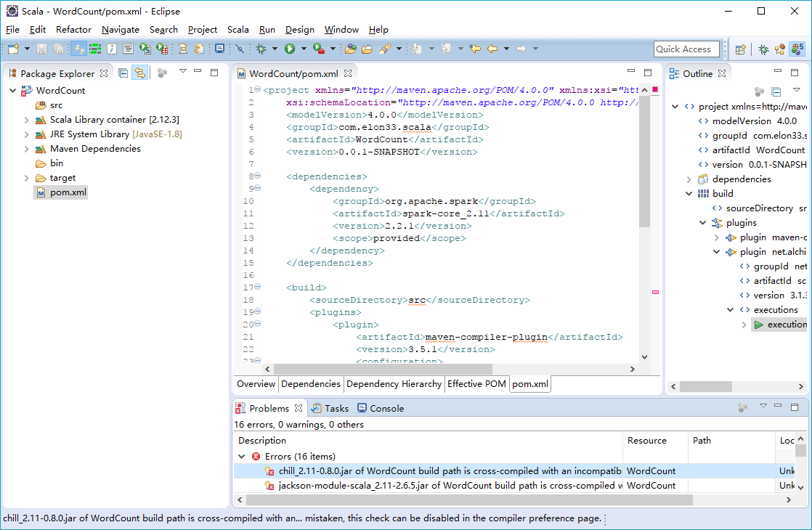Open the Tasks tab
The width and height of the screenshot is (812, 530).
[330, 408]
